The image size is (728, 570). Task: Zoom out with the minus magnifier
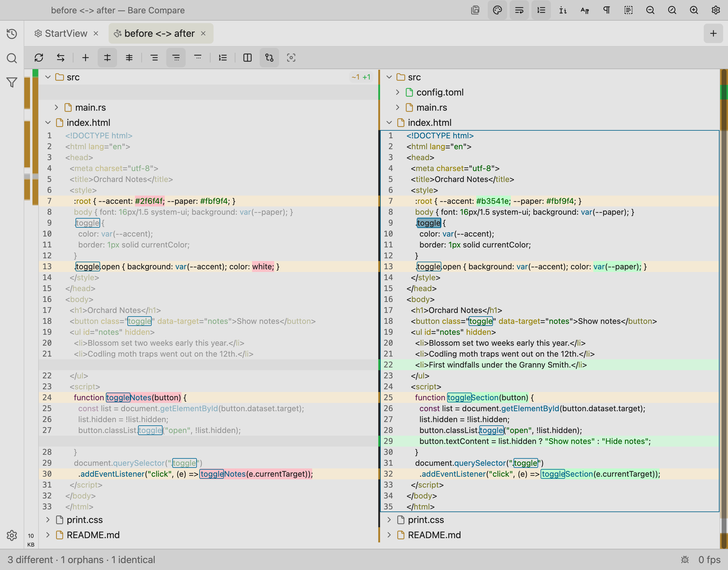tap(650, 10)
